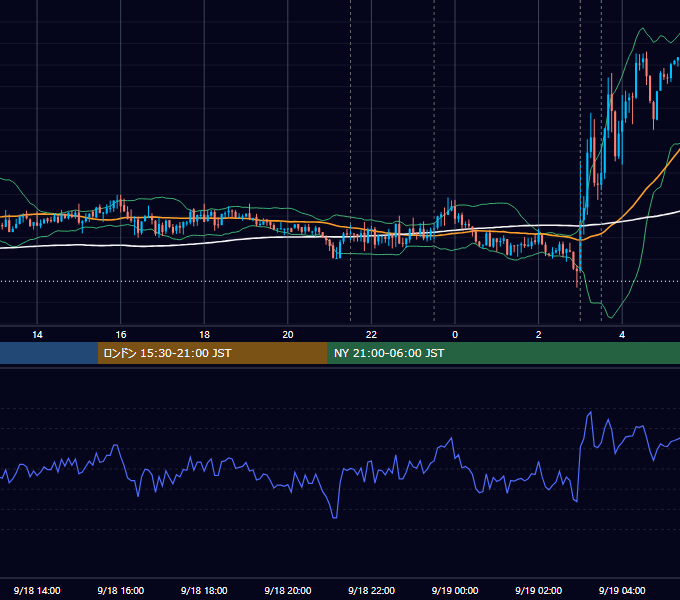Click the 9/18 14:00 date label

pyautogui.click(x=37, y=590)
